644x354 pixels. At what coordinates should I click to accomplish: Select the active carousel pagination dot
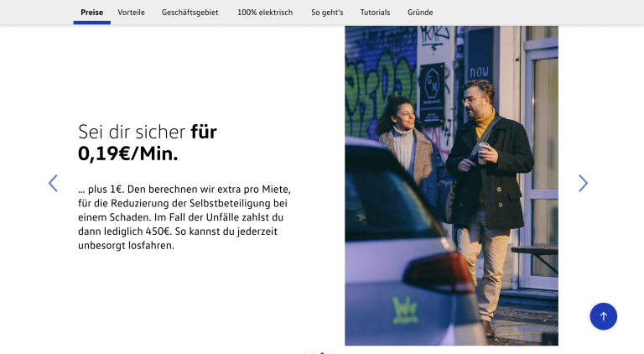[322, 353]
